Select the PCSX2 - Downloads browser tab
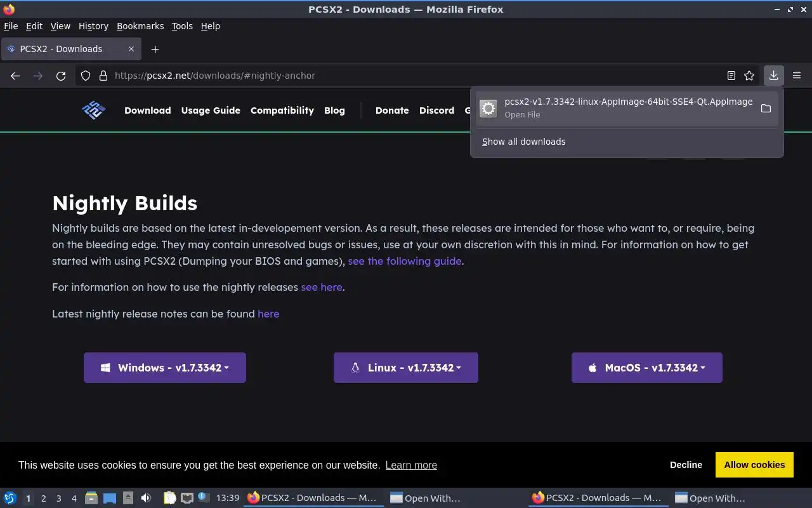Screen dimensions: 812x508 71,49
